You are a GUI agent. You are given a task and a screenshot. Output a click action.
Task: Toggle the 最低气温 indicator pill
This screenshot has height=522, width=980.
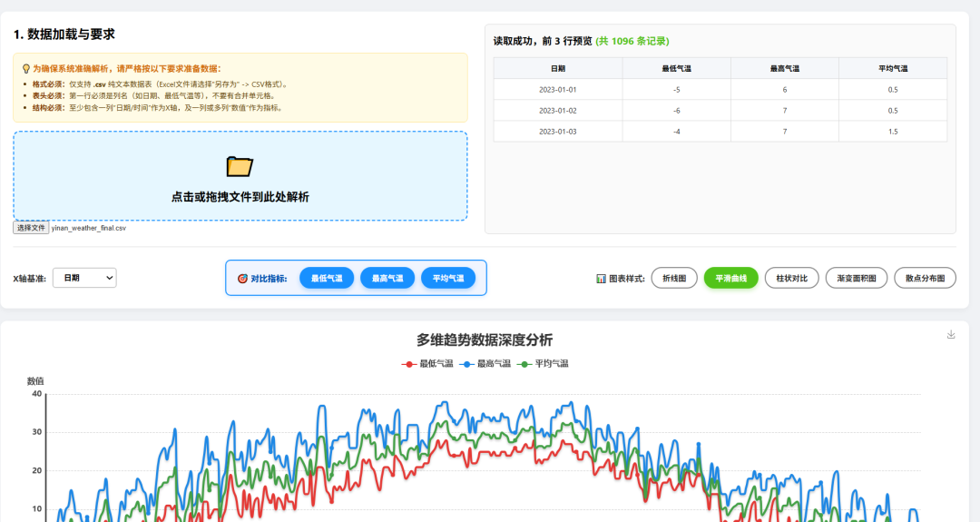click(327, 278)
